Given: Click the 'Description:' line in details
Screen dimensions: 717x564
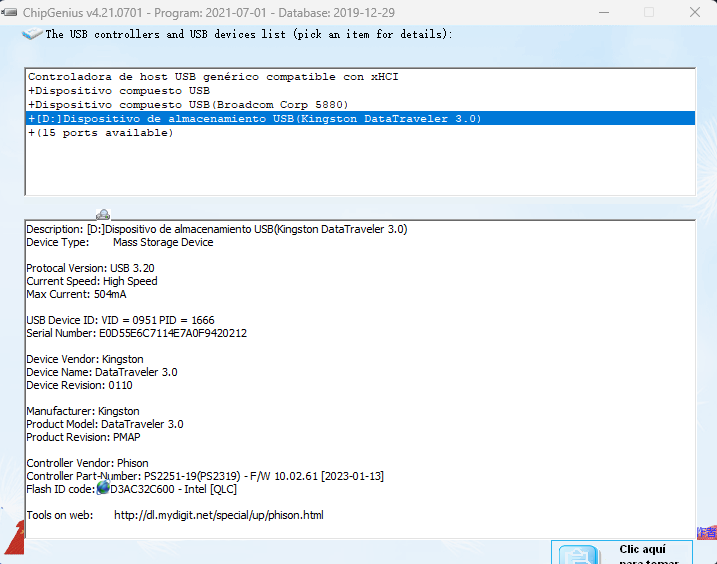Looking at the screenshot, I should point(217,229).
